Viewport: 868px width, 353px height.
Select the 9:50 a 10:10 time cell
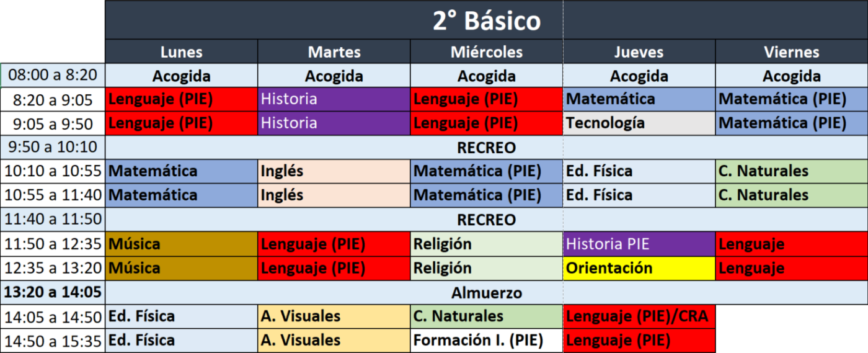tap(53, 148)
